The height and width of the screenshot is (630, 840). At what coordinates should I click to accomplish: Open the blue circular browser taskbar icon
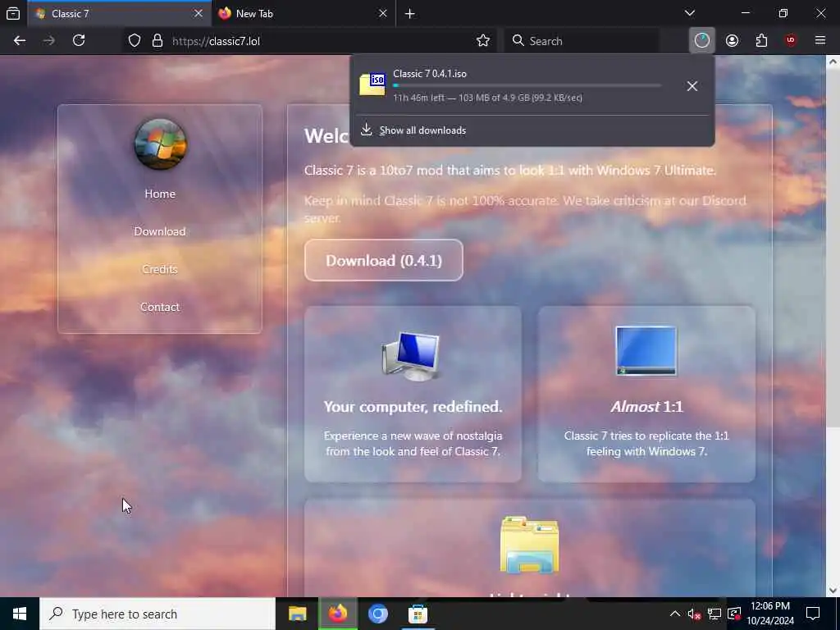coord(377,614)
